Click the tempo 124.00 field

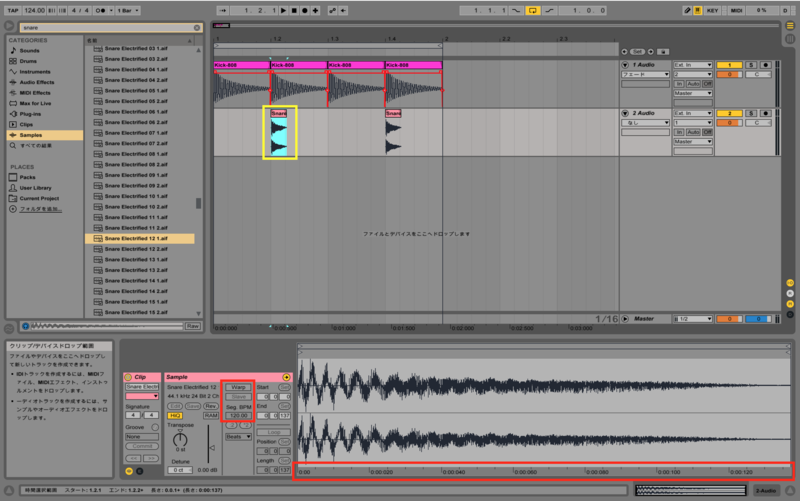(34, 10)
